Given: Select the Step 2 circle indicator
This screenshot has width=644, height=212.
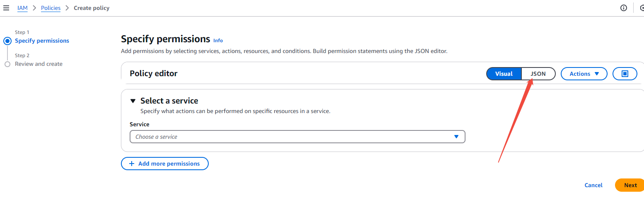Looking at the screenshot, I should pyautogui.click(x=7, y=64).
